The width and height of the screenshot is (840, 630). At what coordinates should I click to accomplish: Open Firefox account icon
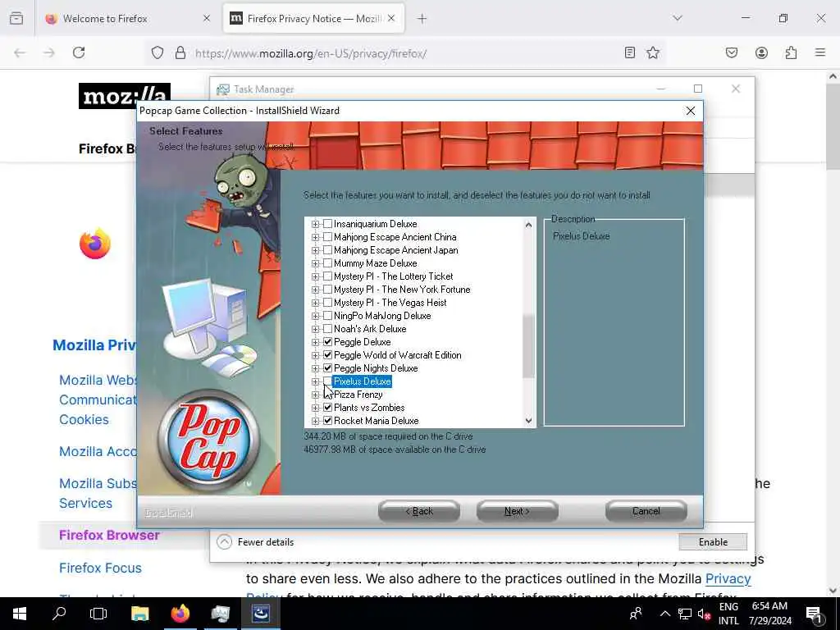(761, 52)
